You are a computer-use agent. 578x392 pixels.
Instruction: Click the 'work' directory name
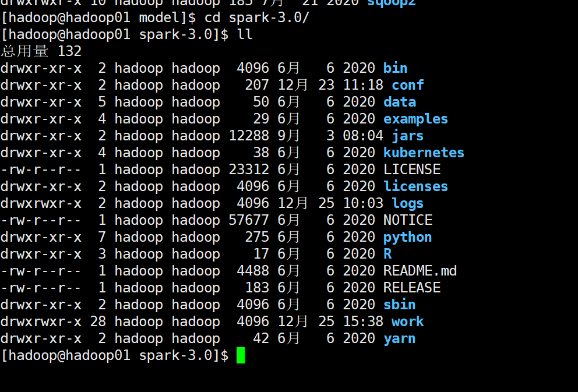407,322
